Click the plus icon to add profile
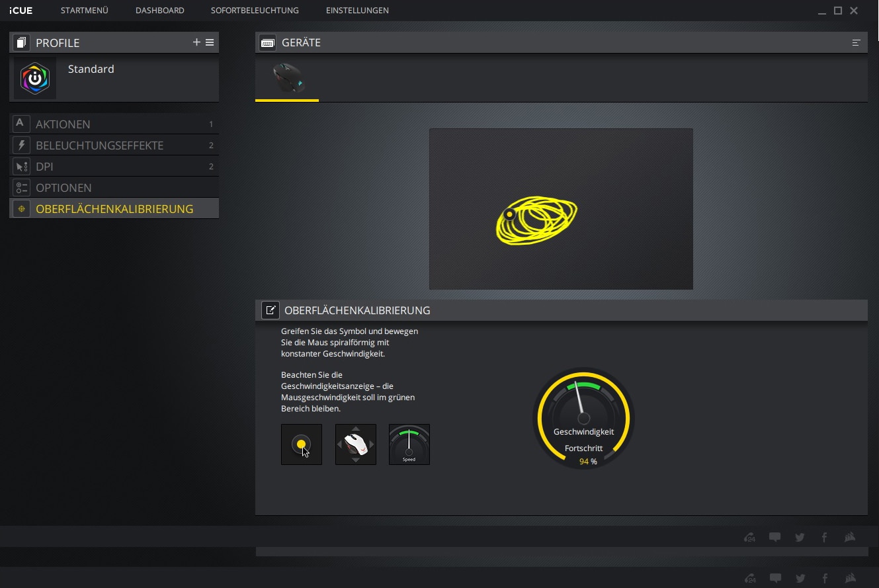 (196, 42)
